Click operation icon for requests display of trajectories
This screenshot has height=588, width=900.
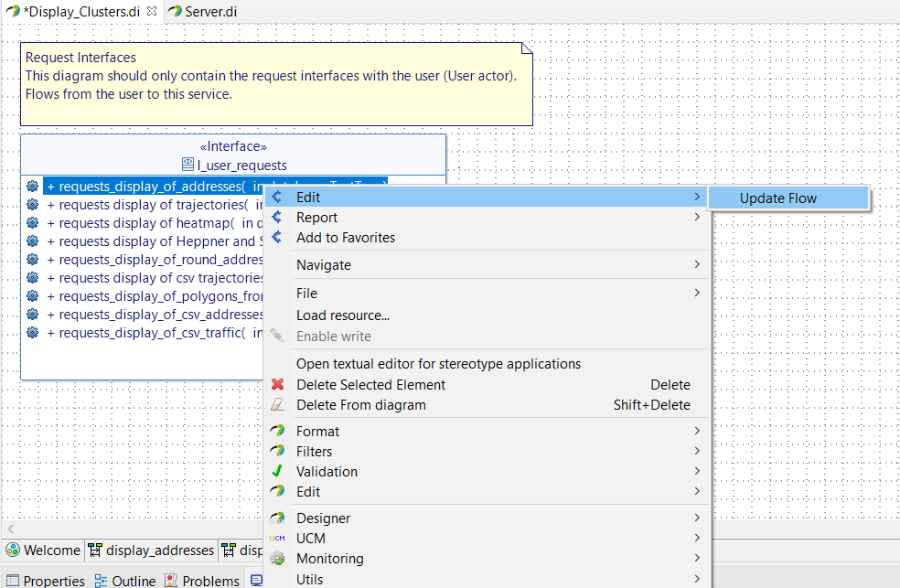pos(33,204)
